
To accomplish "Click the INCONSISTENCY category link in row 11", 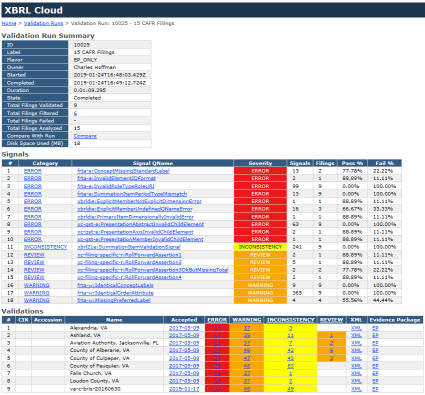I will (45, 247).
